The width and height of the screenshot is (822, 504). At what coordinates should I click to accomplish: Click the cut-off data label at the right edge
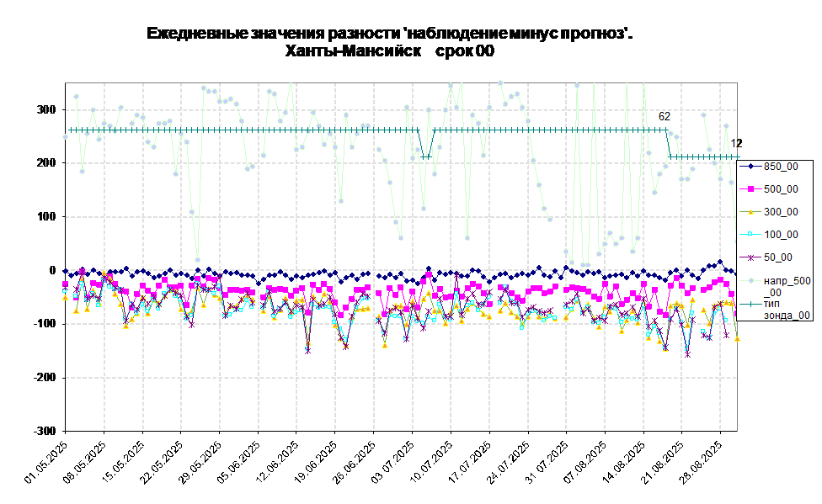pyautogui.click(x=734, y=144)
